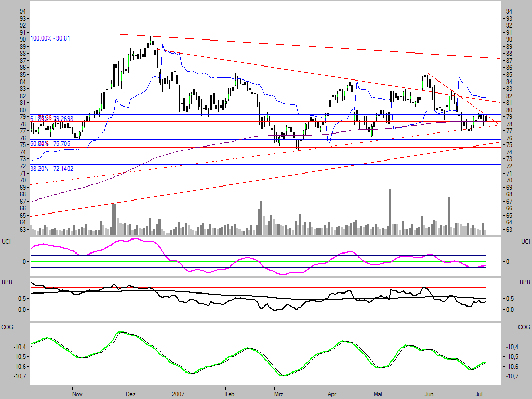Screen dimensions: 532x399
Task: Click the 2007 label on the date axis
Action: pyautogui.click(x=178, y=394)
